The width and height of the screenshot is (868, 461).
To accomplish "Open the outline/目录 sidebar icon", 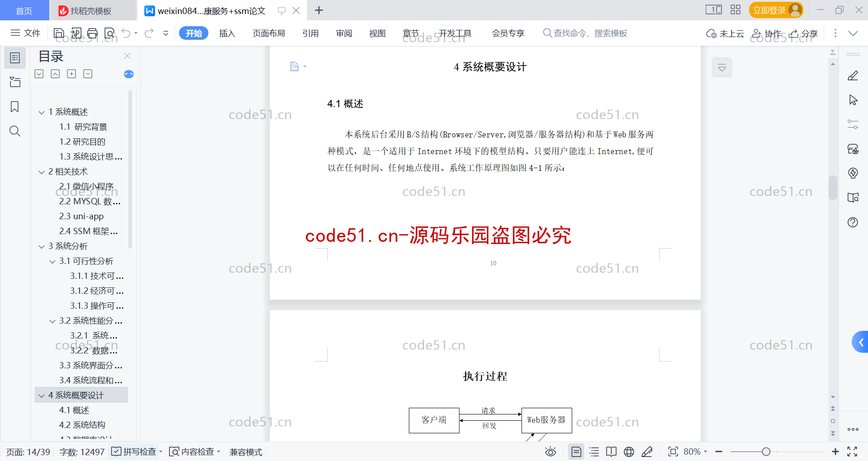I will point(15,58).
